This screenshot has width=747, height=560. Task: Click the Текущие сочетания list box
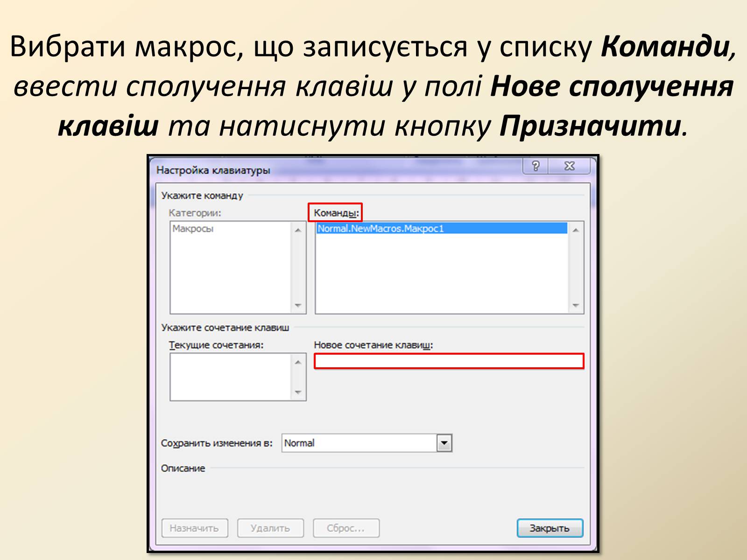(x=238, y=377)
